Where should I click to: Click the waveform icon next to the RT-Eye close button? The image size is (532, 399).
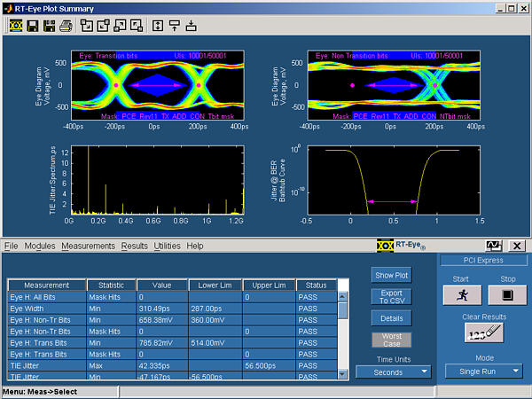(x=494, y=246)
